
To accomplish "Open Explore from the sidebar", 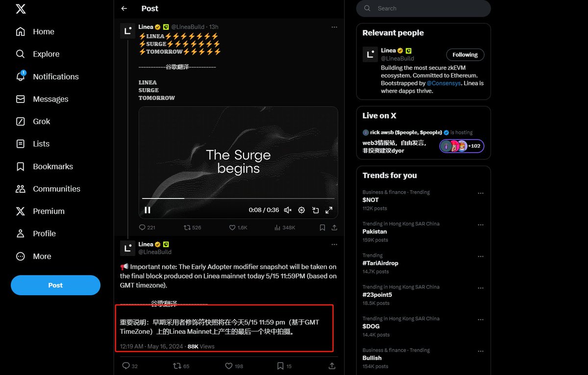I will pos(38,54).
